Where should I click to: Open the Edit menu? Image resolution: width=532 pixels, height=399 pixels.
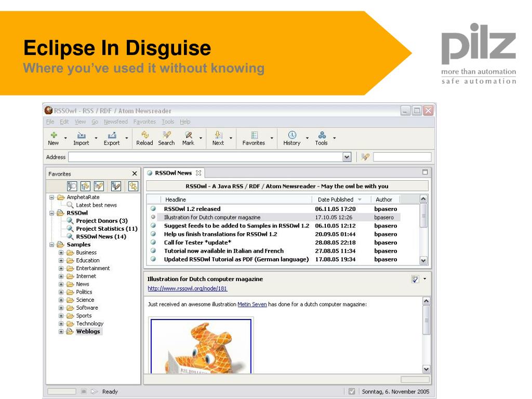tap(64, 122)
